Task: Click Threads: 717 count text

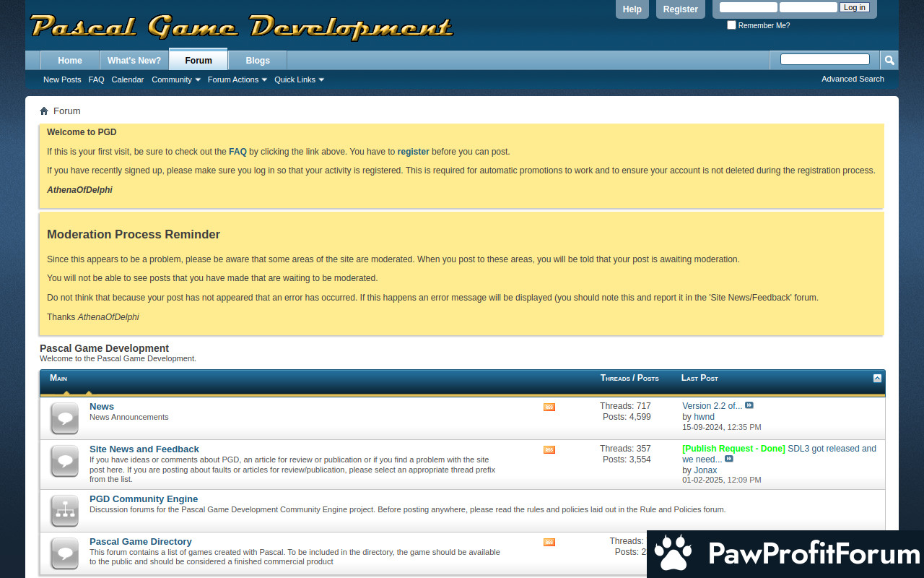Action: (x=625, y=406)
